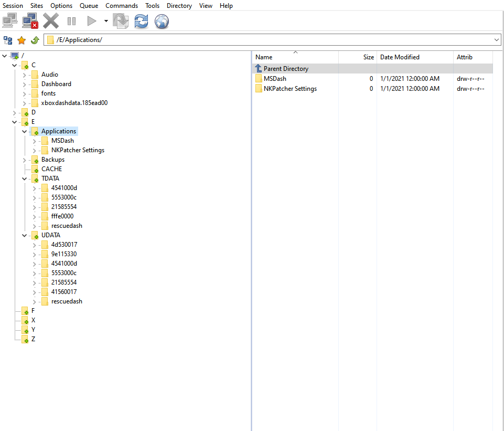Collapse the C drive node
504x431 pixels.
pyautogui.click(x=15, y=65)
